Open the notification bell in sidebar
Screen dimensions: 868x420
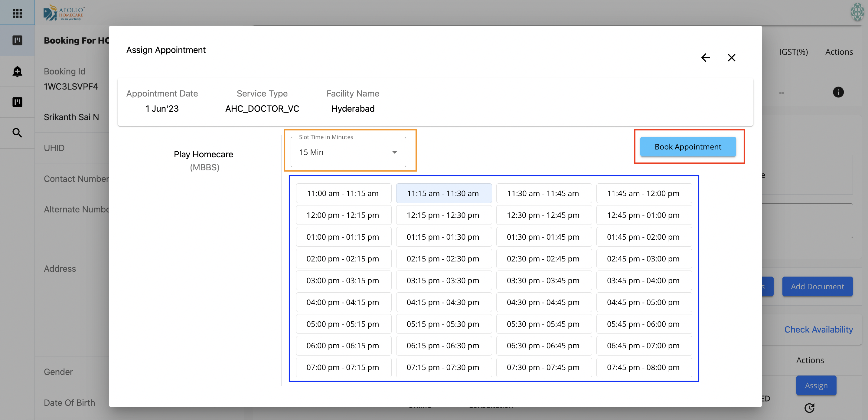pos(17,71)
